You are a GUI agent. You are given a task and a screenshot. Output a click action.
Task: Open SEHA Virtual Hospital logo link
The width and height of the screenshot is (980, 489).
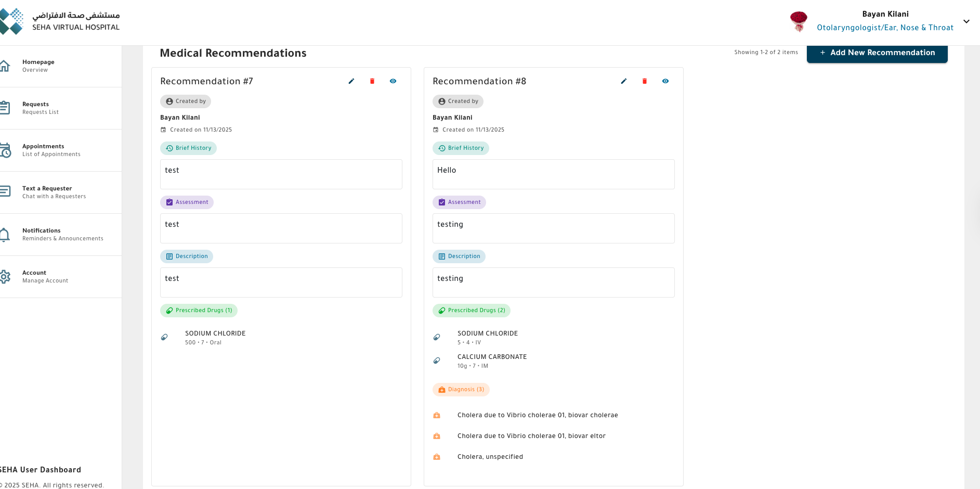(x=62, y=21)
